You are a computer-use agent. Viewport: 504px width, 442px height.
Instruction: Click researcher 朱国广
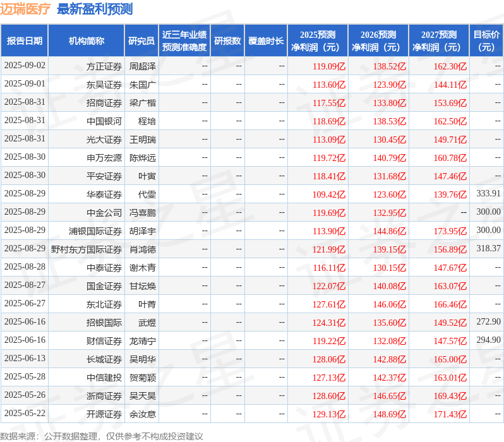tap(142, 85)
